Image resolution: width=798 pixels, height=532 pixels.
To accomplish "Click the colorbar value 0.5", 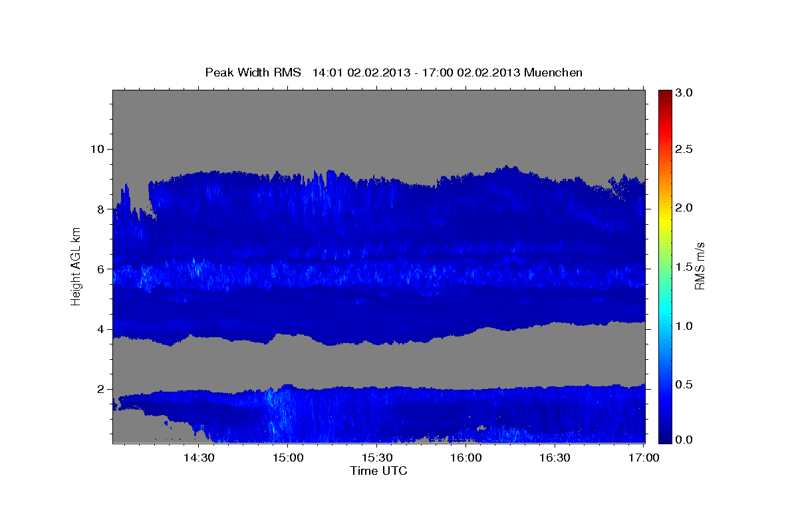I will (685, 384).
